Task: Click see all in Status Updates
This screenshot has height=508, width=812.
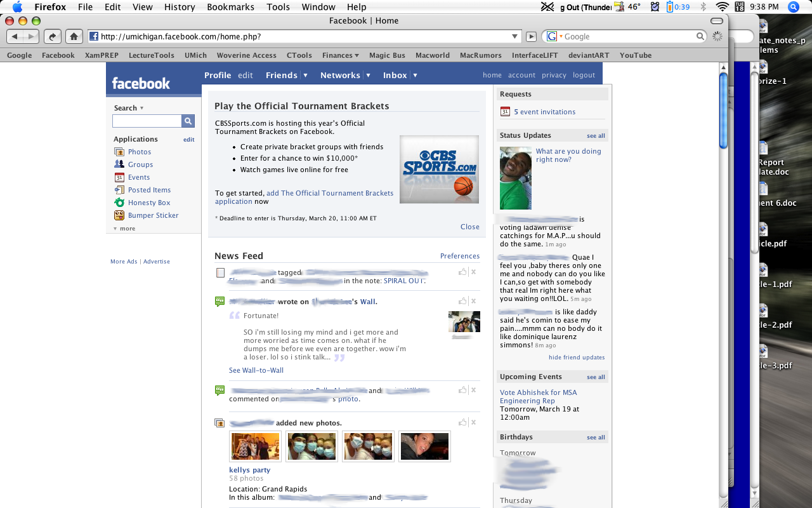Action: coord(596,136)
